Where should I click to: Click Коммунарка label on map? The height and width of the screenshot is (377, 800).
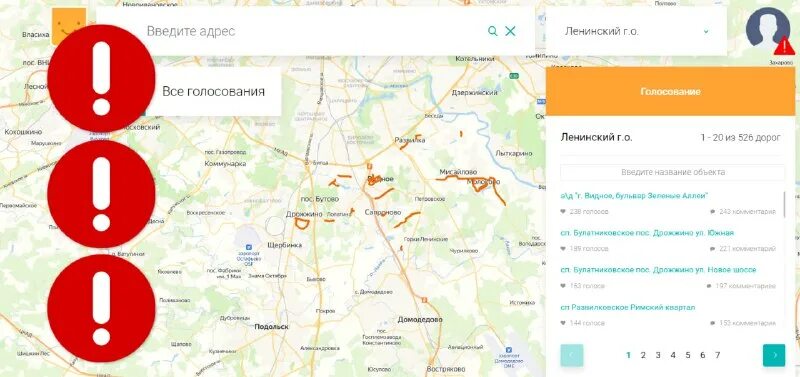(x=225, y=164)
